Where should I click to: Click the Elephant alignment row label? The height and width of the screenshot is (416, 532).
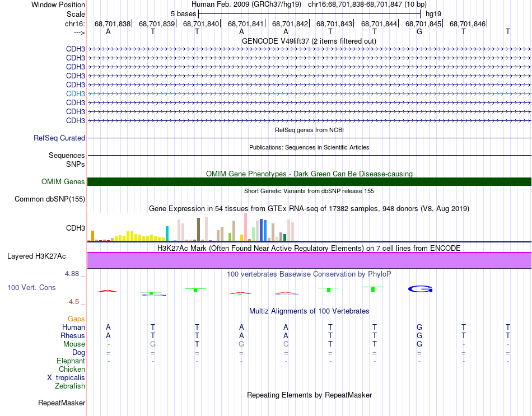pyautogui.click(x=71, y=361)
